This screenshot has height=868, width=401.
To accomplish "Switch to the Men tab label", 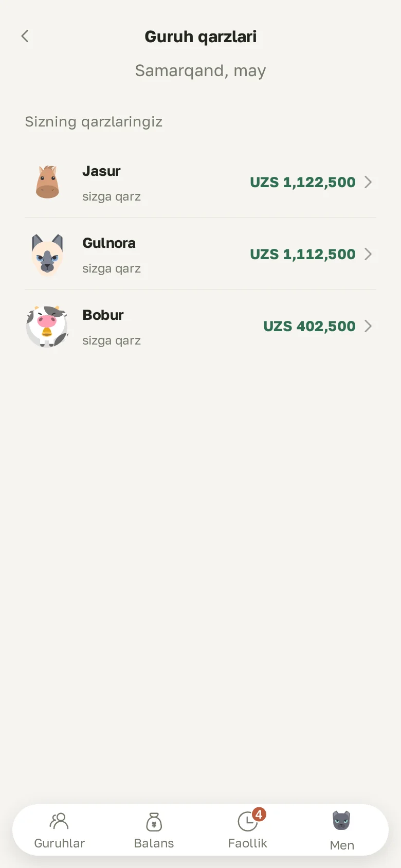I will tap(342, 845).
